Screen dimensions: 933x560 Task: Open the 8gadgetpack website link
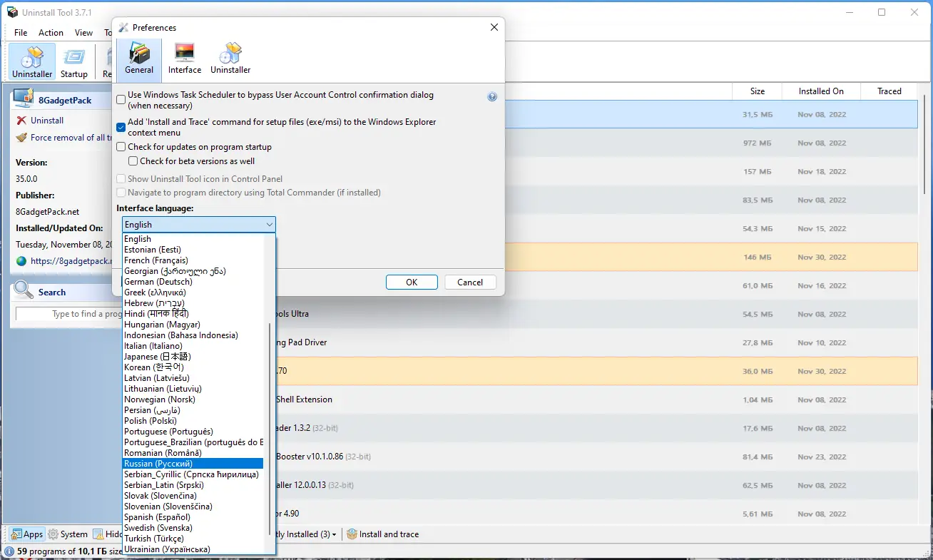click(x=64, y=261)
